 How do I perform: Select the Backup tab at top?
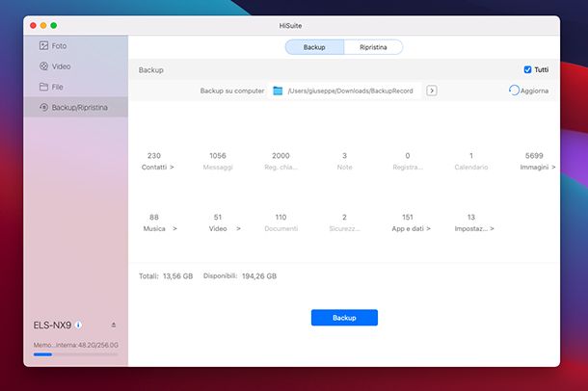(314, 46)
